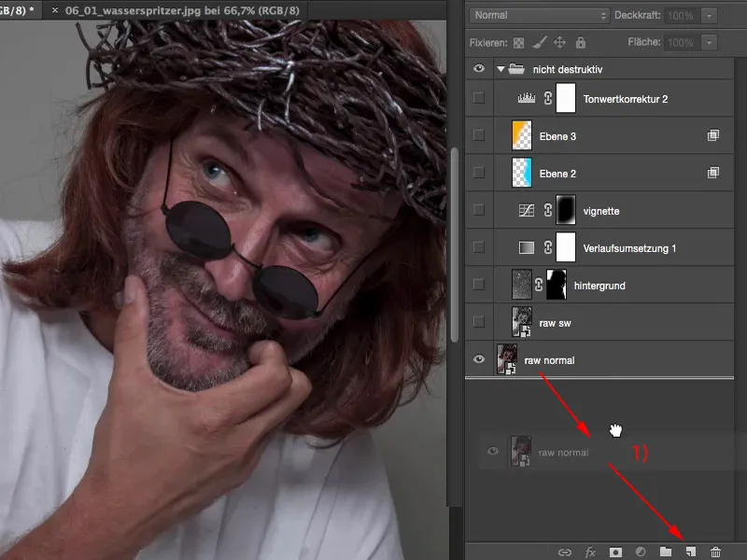Open the Deckkraft opacity slider arrow

click(709, 16)
